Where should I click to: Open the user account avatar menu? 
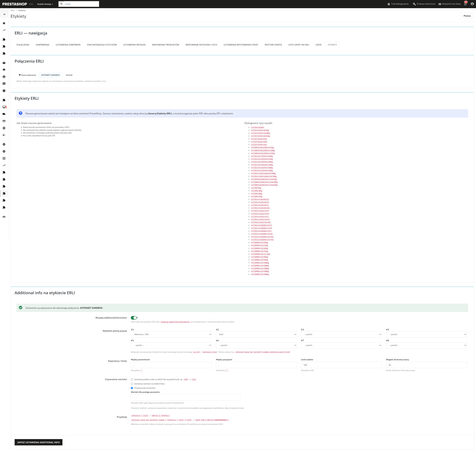pyautogui.click(x=472, y=4)
